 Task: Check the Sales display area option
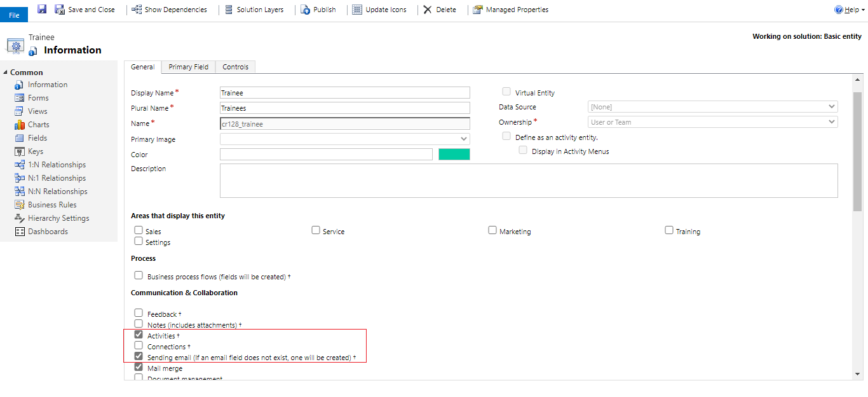click(139, 230)
